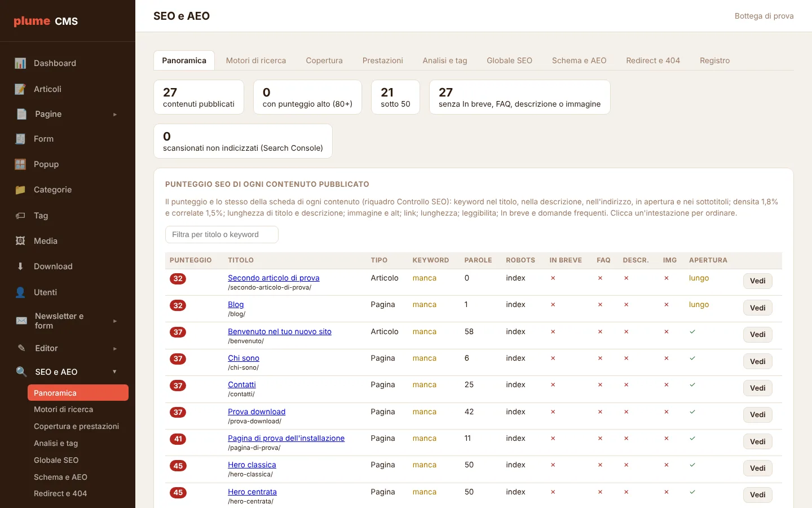
Task: Open Schema e AEO sidebar item
Action: pyautogui.click(x=78, y=477)
